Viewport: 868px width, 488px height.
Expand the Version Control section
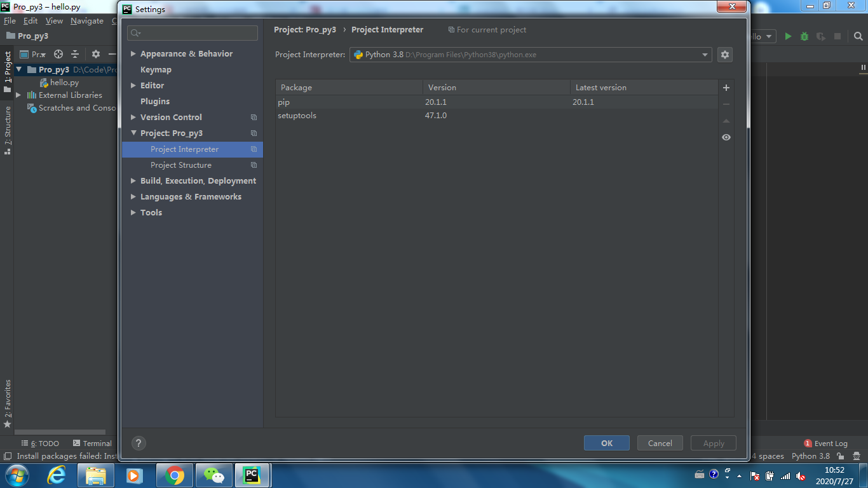133,118
